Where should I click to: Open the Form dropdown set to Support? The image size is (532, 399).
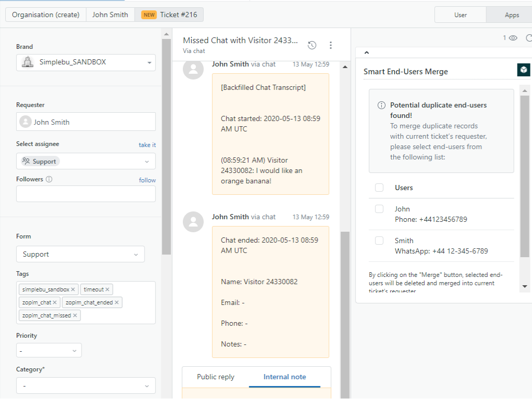81,255
